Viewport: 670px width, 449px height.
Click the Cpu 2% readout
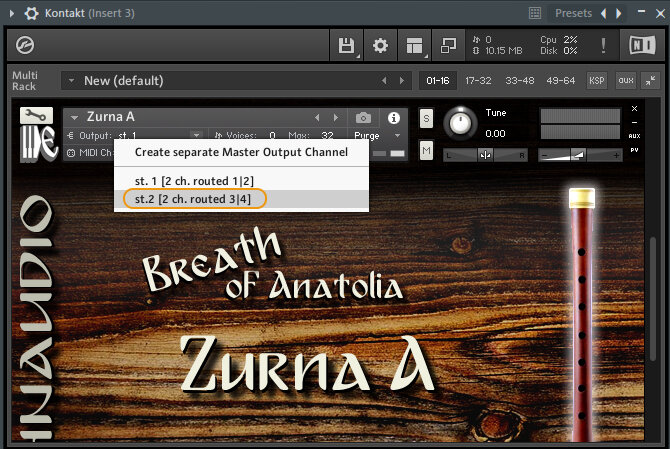tap(558, 40)
